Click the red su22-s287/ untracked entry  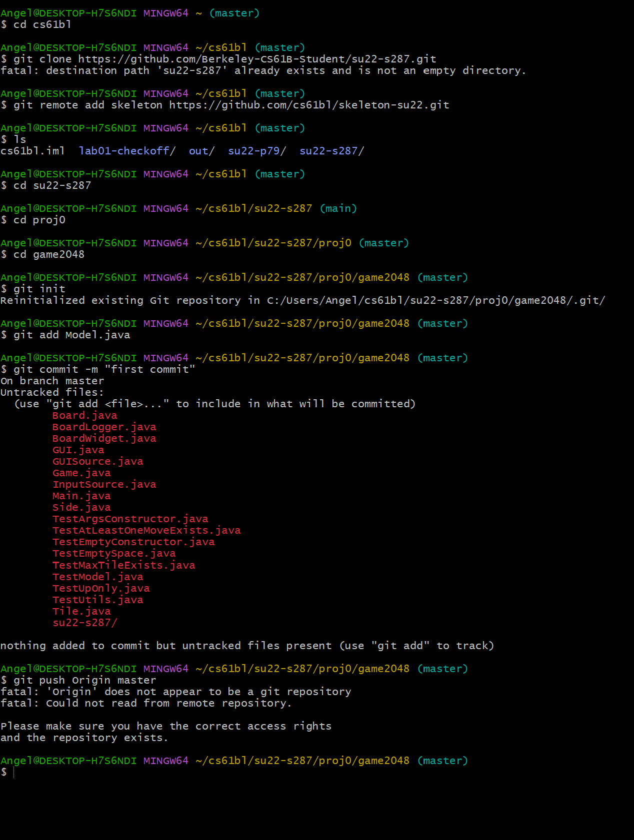(84, 623)
